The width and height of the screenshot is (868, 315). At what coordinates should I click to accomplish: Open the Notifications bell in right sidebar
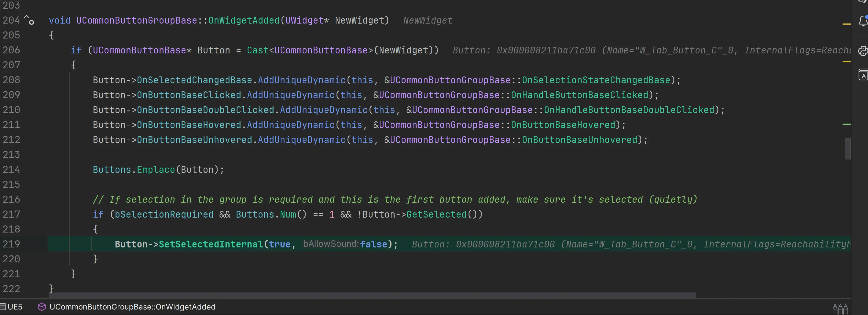863,21
